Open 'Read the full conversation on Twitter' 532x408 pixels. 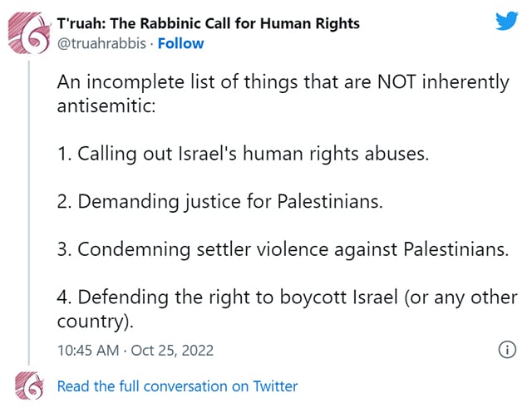point(177,386)
